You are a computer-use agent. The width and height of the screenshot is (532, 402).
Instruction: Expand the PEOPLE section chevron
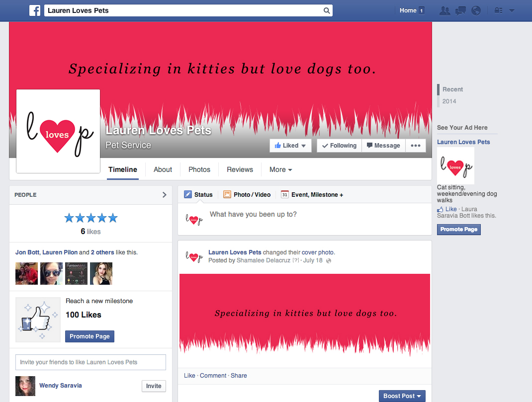tap(164, 195)
